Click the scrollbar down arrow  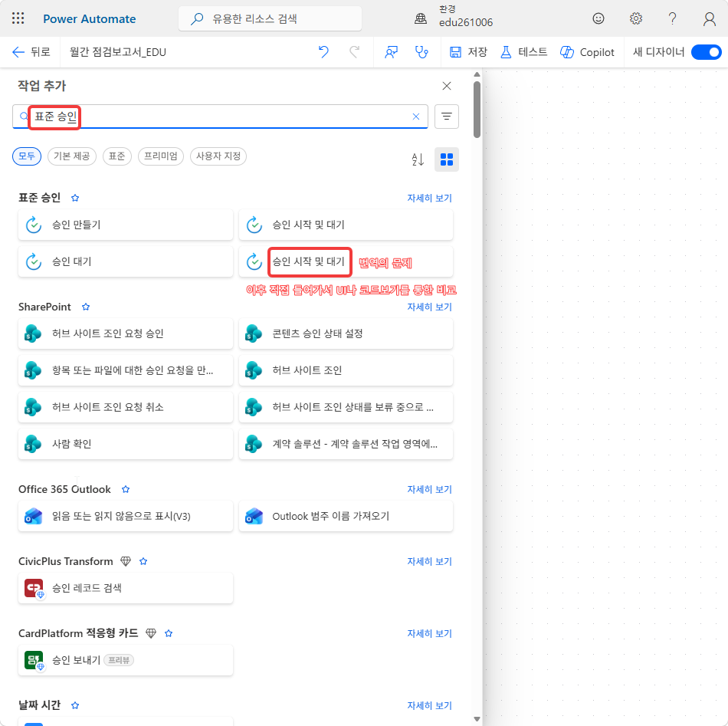477,719
